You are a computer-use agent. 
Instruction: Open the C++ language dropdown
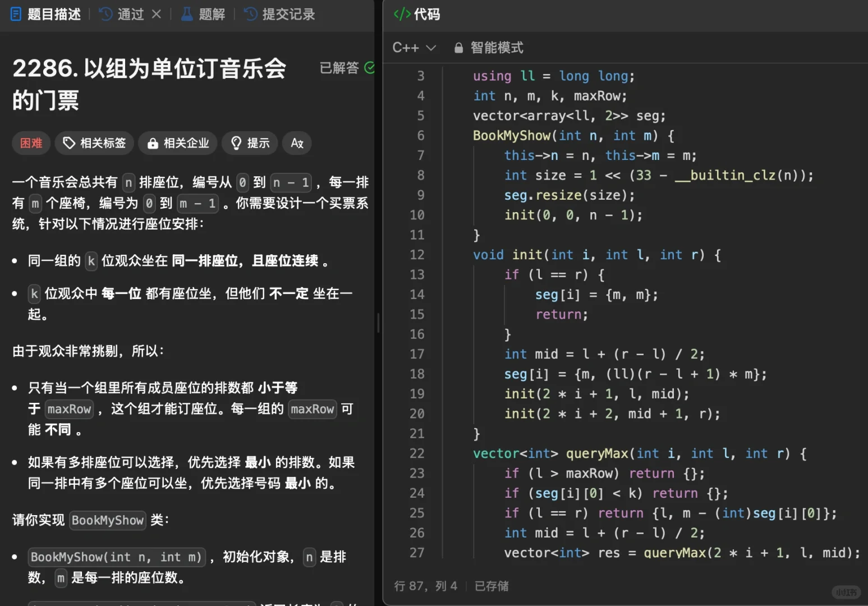414,48
